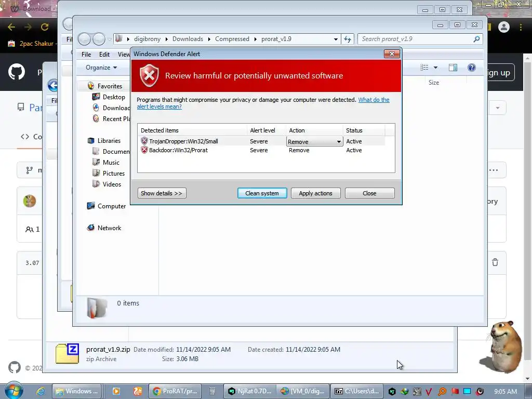Image resolution: width=532 pixels, height=399 pixels.
Task: Click Clean system button in Defender alert
Action: [x=262, y=193]
